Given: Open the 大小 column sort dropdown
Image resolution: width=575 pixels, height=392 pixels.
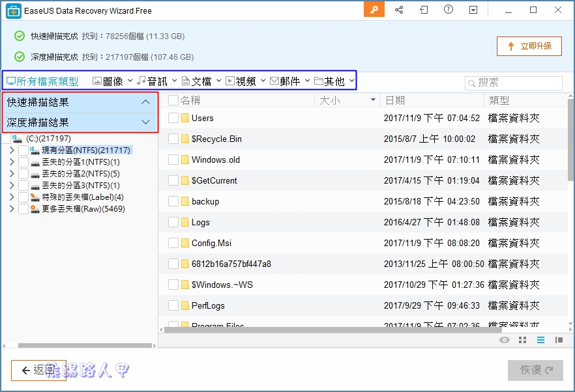Looking at the screenshot, I should click(x=373, y=100).
